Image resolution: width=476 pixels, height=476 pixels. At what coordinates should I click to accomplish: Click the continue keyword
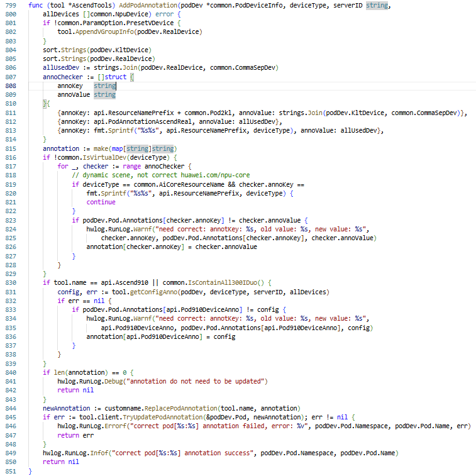click(101, 202)
